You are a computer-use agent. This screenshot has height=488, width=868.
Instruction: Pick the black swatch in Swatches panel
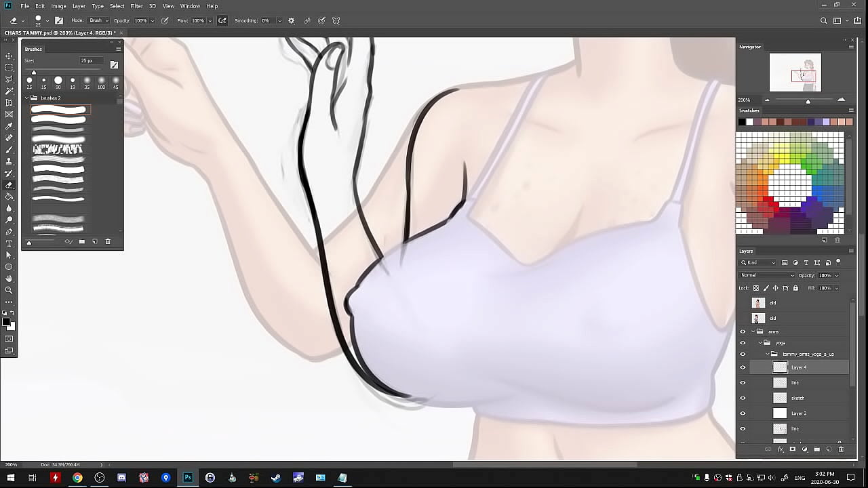pyautogui.click(x=741, y=122)
